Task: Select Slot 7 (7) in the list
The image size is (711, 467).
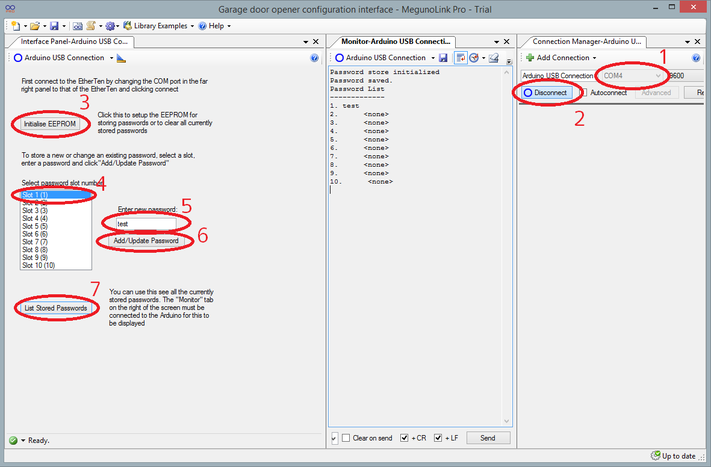Action: coord(56,242)
